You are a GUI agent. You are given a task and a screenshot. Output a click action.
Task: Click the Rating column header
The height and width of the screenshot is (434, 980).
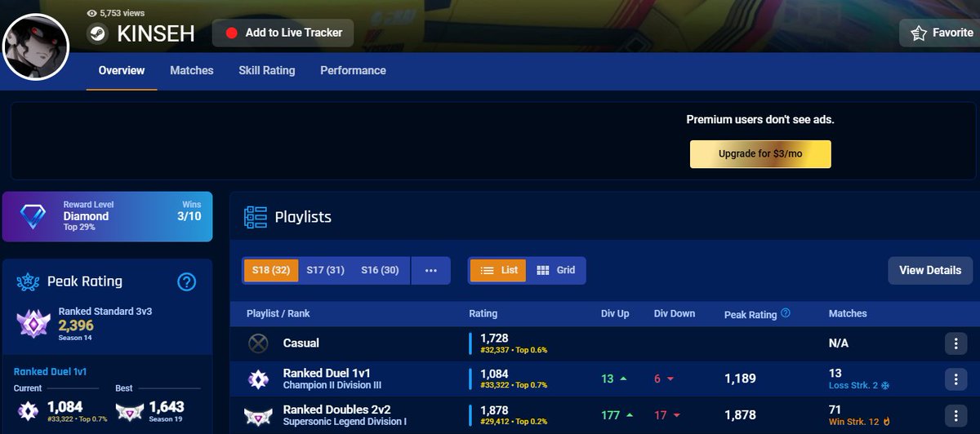pos(483,314)
